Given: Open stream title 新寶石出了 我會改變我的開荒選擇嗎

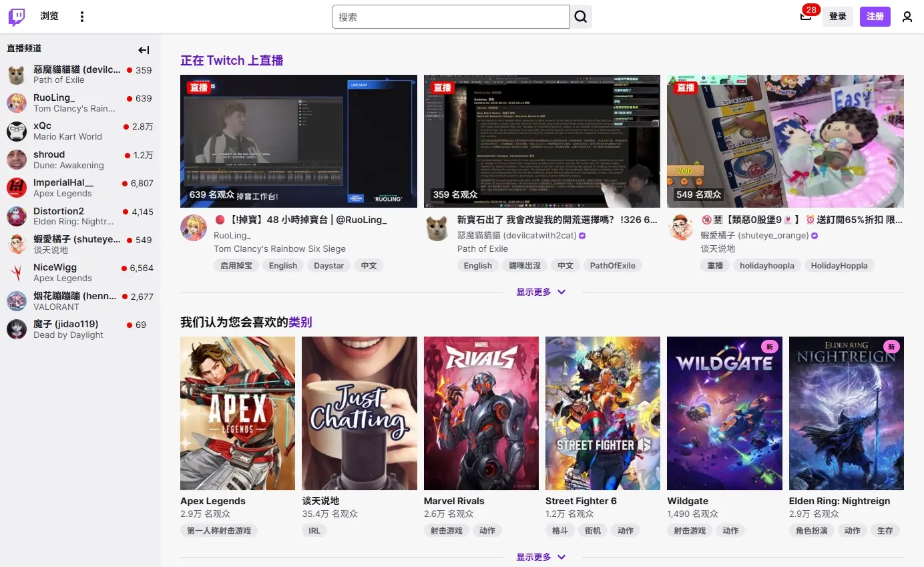Looking at the screenshot, I should [x=557, y=219].
